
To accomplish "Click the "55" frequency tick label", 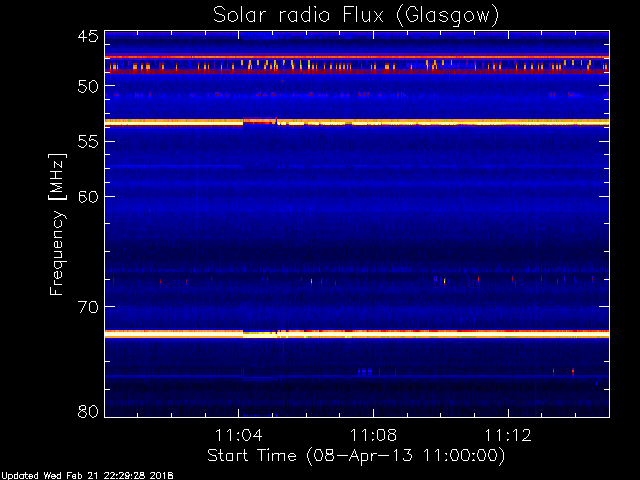I will (88, 142).
